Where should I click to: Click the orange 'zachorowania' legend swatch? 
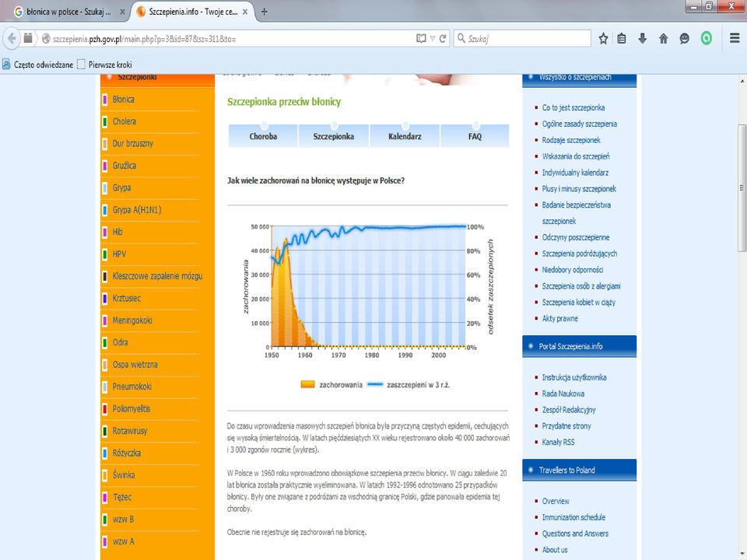(307, 384)
